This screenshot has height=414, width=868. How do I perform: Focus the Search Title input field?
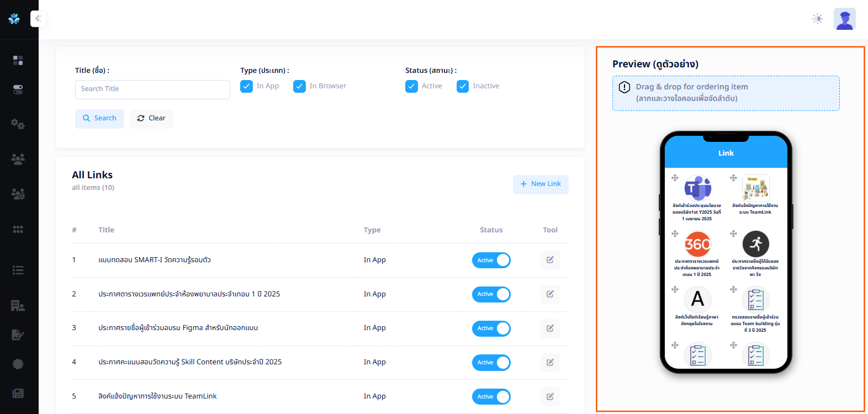152,89
